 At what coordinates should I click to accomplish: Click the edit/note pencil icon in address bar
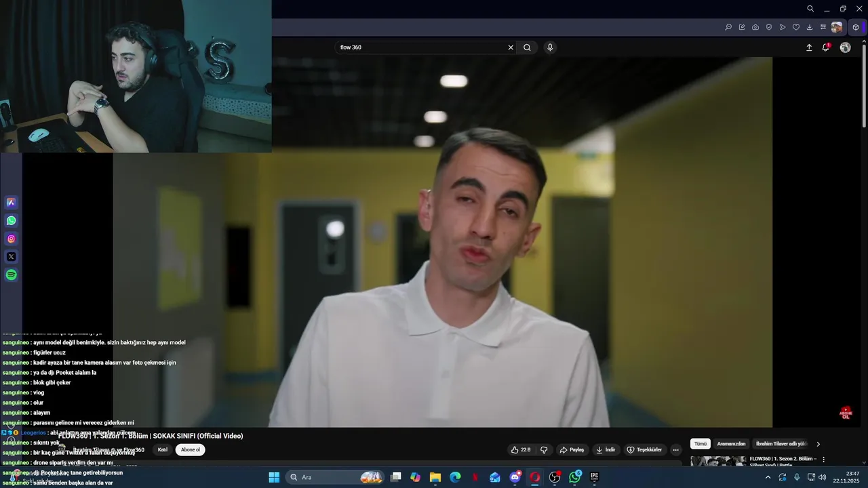[x=742, y=27]
